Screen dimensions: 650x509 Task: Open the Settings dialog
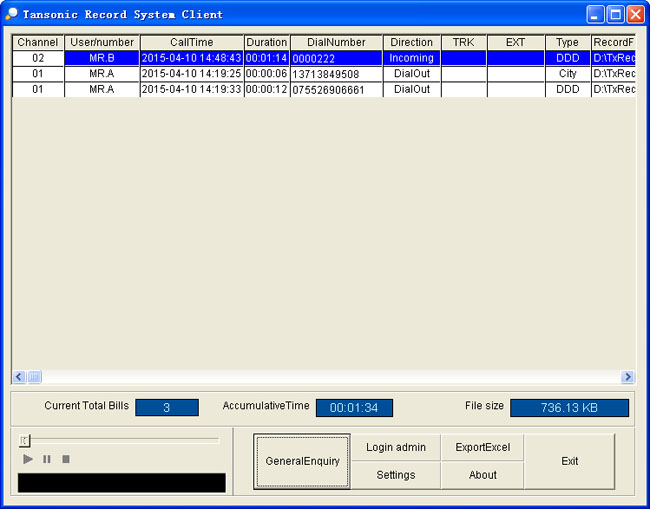[396, 475]
